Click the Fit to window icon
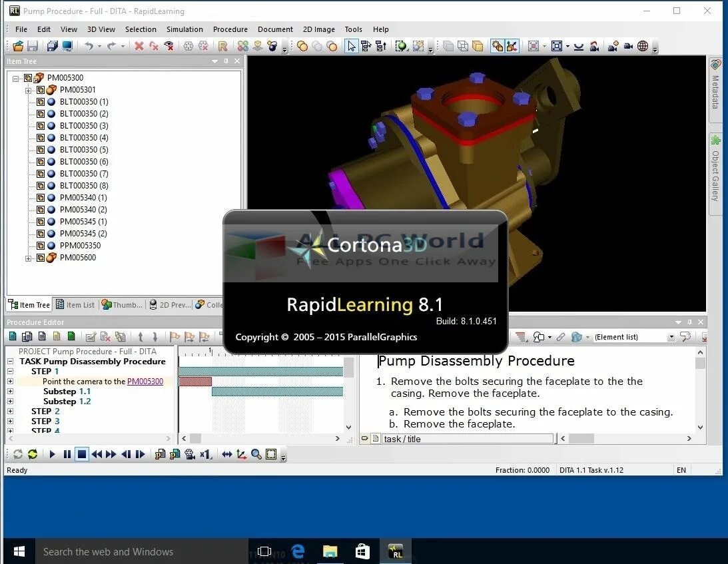Image resolution: width=728 pixels, height=564 pixels. [x=556, y=46]
